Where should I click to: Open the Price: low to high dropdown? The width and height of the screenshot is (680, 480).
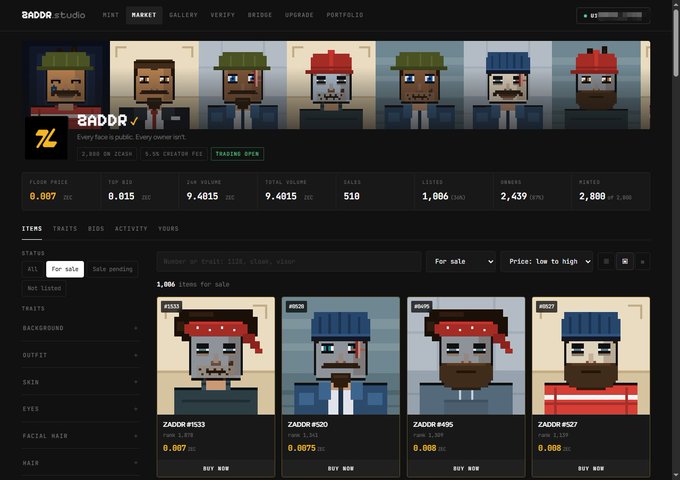point(546,261)
